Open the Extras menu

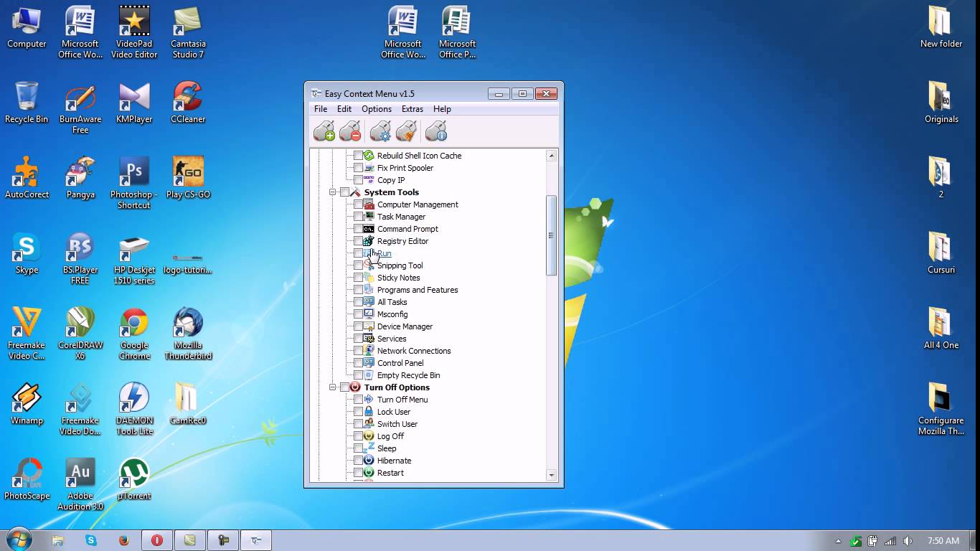[x=412, y=109]
